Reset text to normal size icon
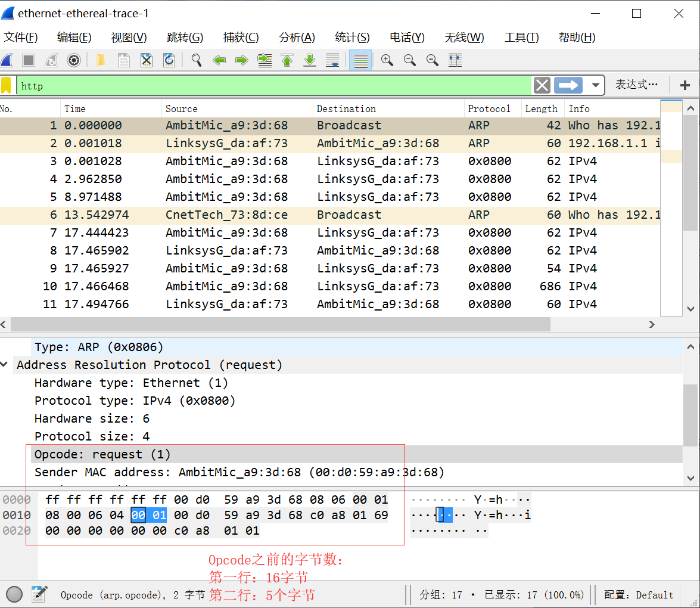This screenshot has height=608, width=700. point(432,60)
